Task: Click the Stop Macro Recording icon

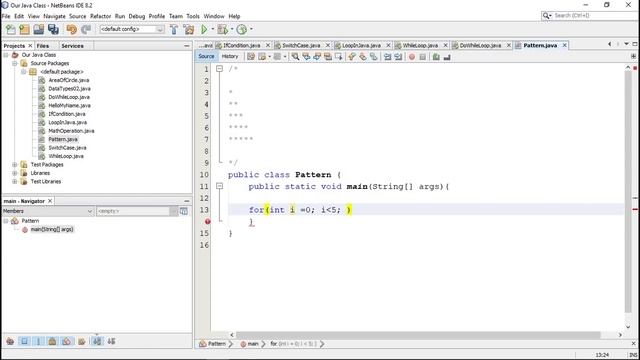Action: [422, 57]
